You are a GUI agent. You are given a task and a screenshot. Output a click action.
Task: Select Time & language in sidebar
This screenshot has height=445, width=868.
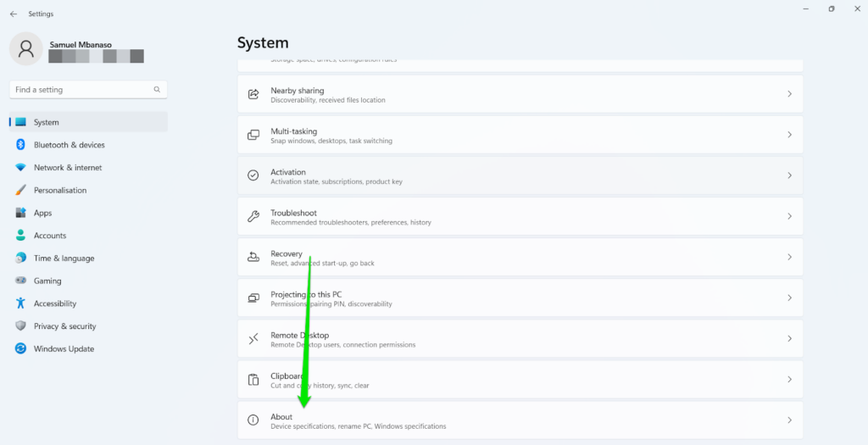64,259
